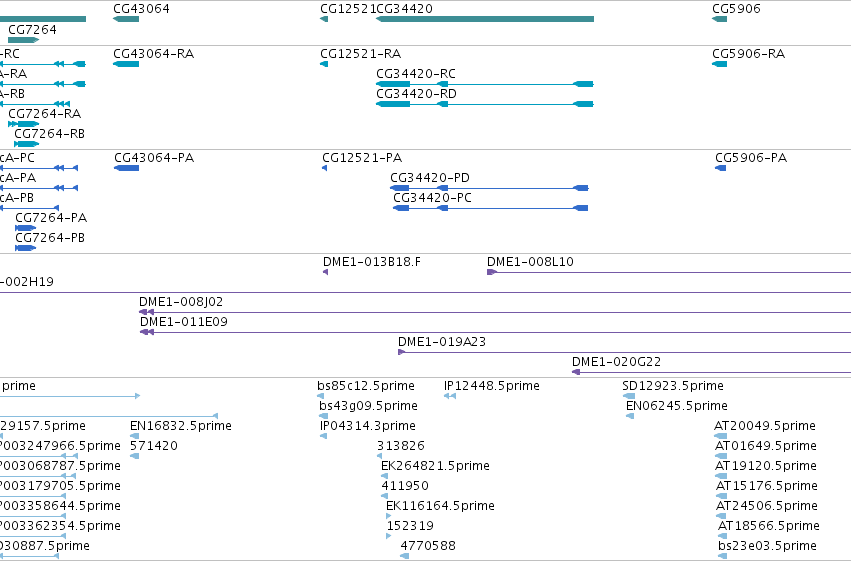Click BAC clone DME1-020G22
851x561 pixels.
click(x=616, y=362)
